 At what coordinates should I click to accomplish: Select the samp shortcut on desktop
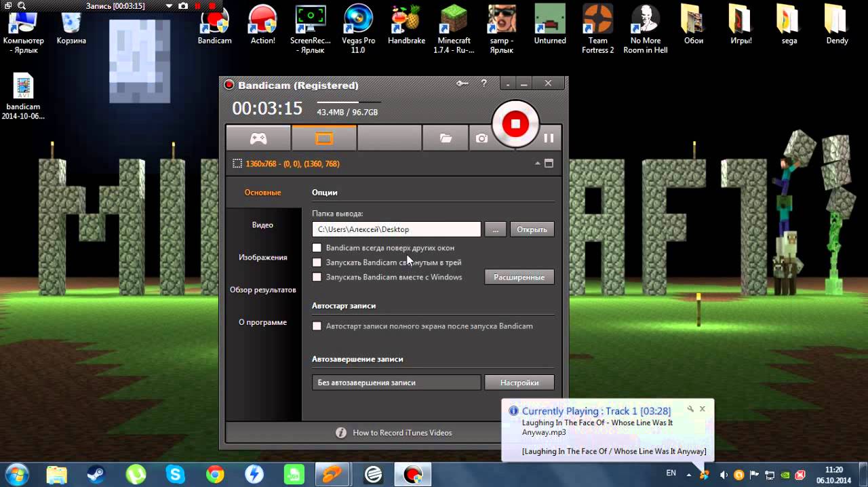point(501,30)
